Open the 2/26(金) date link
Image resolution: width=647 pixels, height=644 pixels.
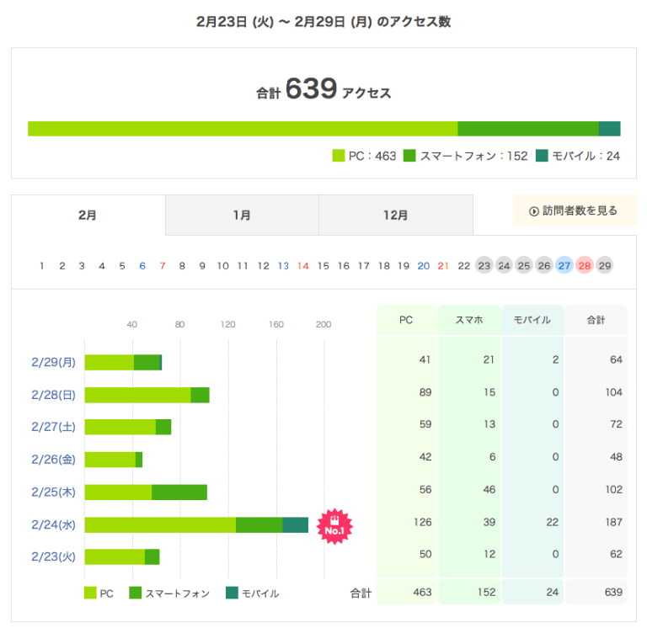[54, 460]
